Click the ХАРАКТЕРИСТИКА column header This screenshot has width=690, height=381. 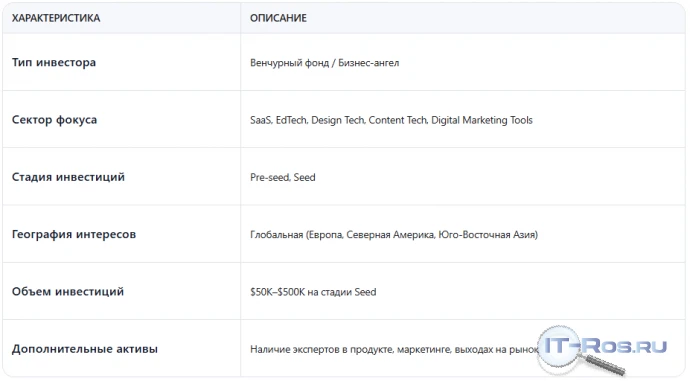point(56,18)
